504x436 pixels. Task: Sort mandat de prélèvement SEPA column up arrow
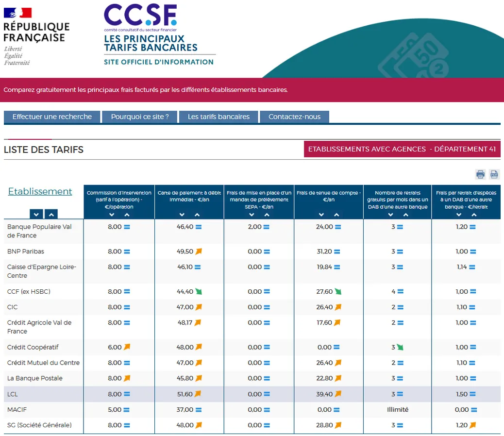(x=267, y=215)
